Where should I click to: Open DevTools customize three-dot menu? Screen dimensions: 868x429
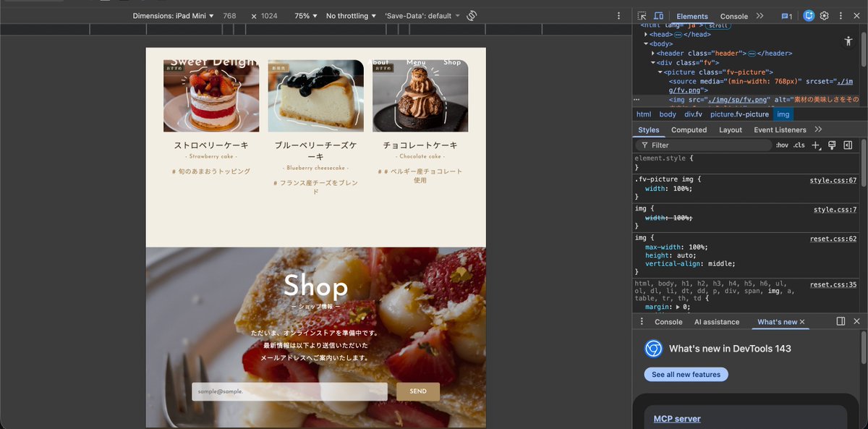click(841, 15)
